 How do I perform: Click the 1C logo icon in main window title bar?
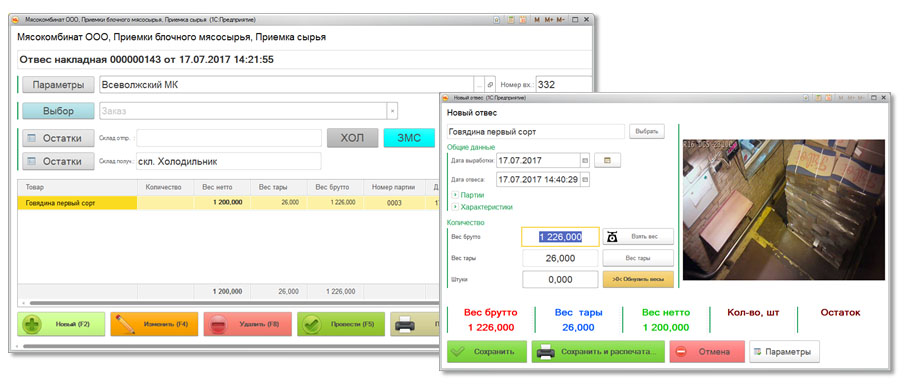[x=16, y=20]
